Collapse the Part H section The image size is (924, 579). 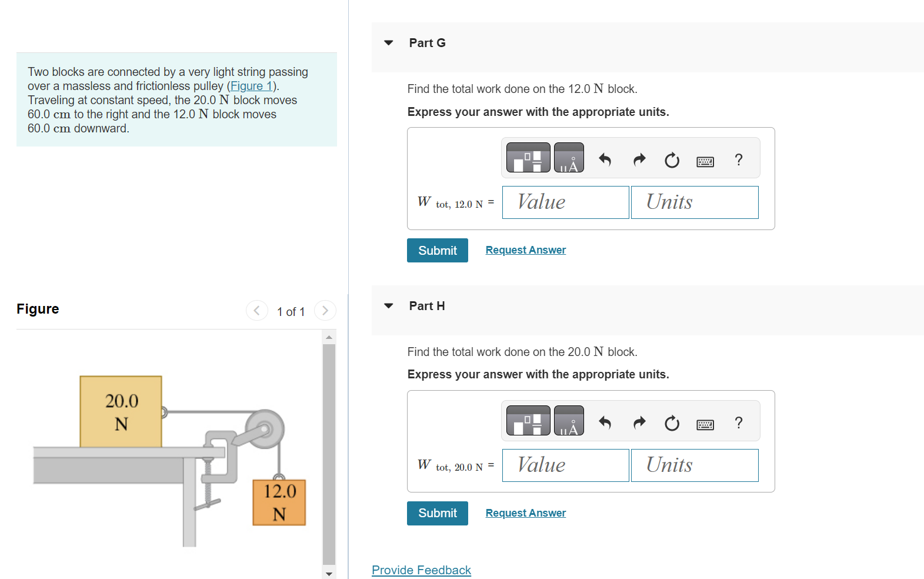(x=388, y=305)
